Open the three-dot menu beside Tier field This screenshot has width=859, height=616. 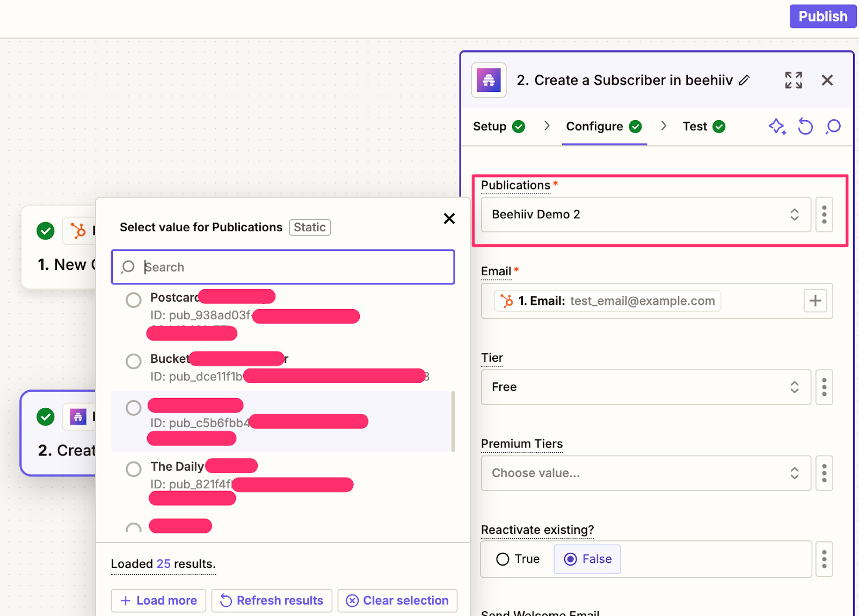point(824,387)
